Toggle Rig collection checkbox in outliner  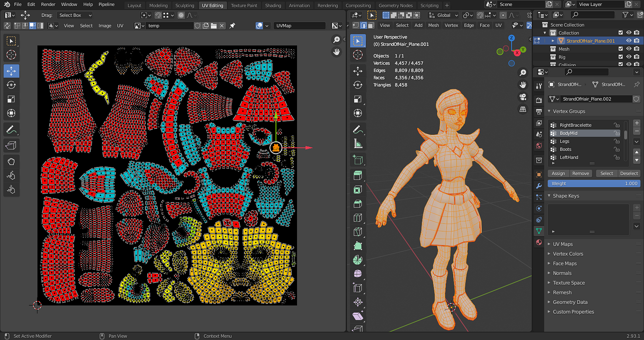click(621, 57)
